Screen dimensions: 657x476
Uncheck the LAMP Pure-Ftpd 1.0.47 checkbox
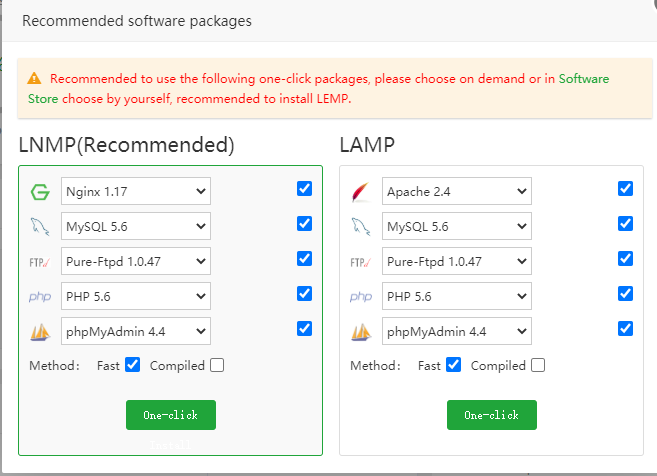coord(626,259)
